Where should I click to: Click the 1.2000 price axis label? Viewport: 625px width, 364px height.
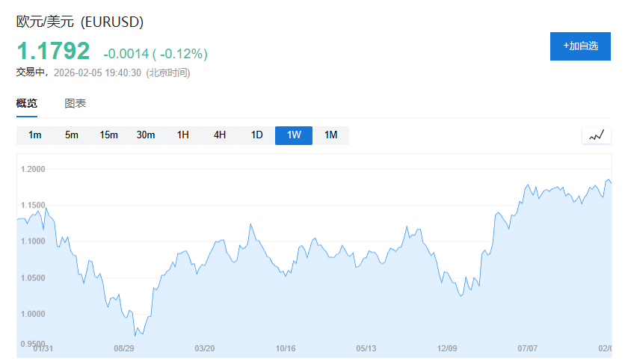32,169
